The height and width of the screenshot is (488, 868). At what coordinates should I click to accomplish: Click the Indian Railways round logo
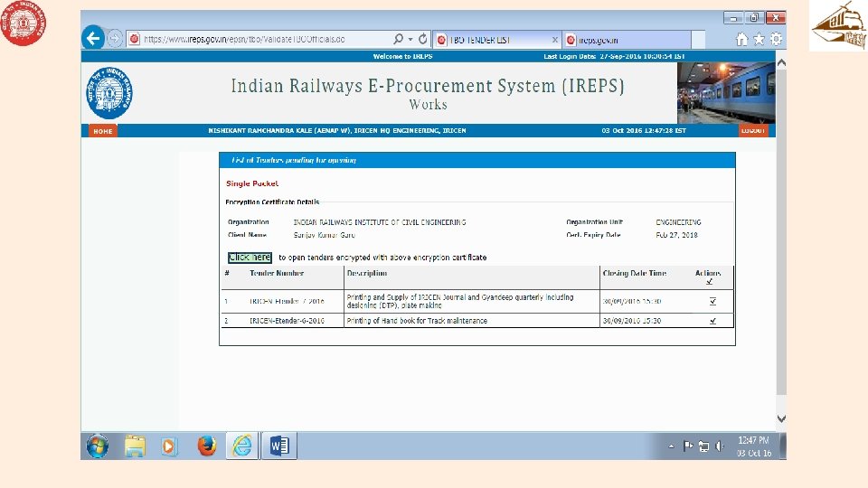pyautogui.click(x=109, y=92)
